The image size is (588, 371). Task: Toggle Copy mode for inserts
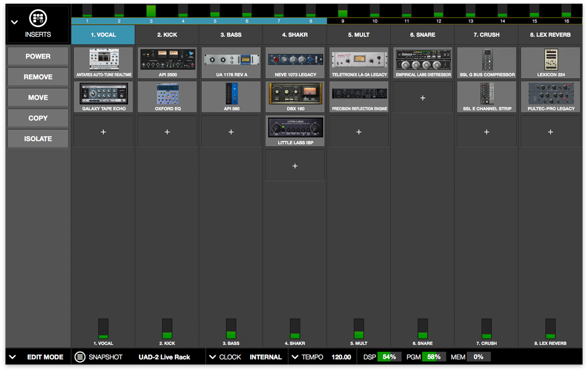coord(38,118)
